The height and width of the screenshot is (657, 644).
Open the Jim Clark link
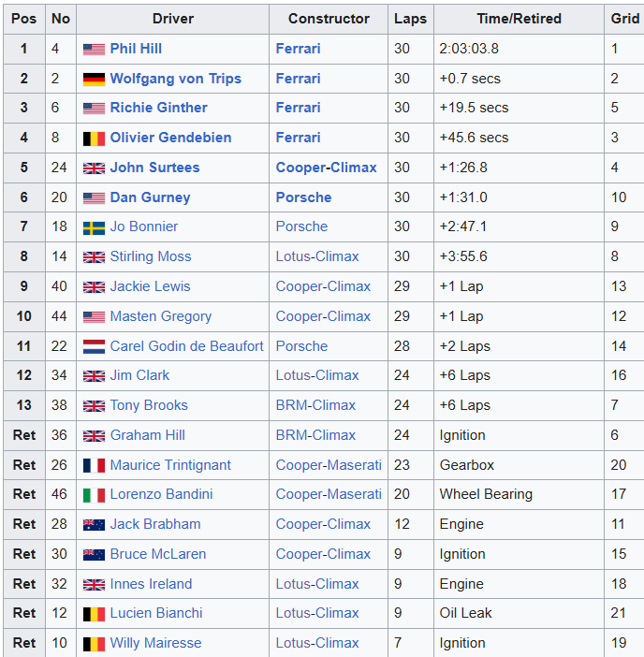point(139,375)
